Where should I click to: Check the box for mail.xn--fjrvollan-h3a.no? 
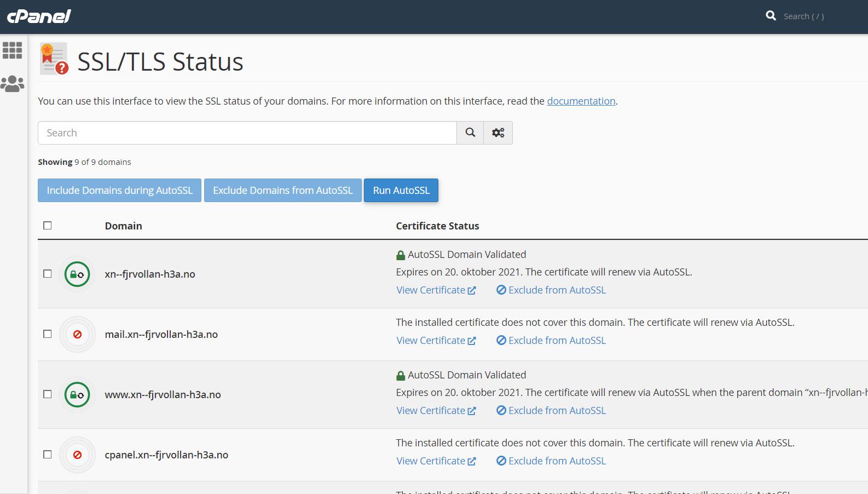(48, 334)
